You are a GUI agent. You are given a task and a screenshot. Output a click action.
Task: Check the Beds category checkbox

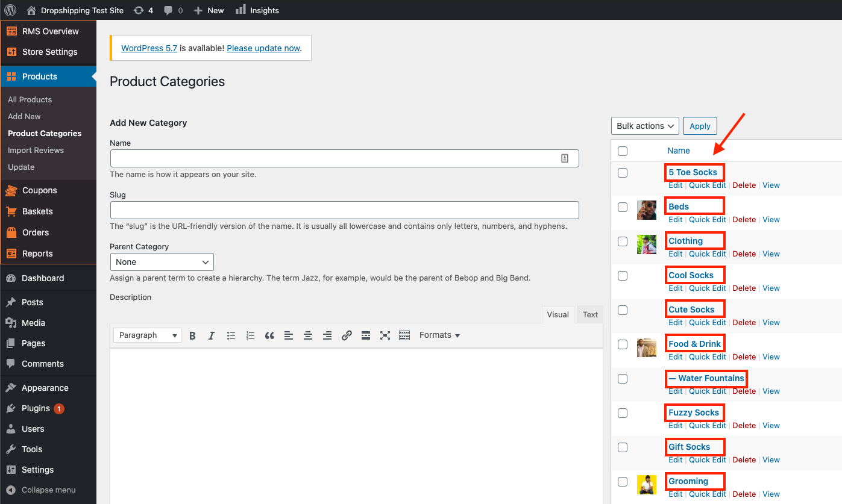(623, 207)
